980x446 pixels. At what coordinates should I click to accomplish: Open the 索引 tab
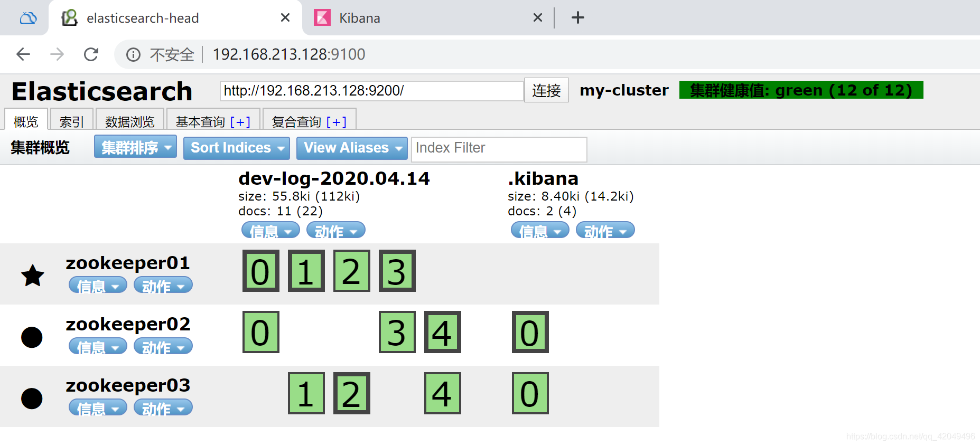coord(72,119)
